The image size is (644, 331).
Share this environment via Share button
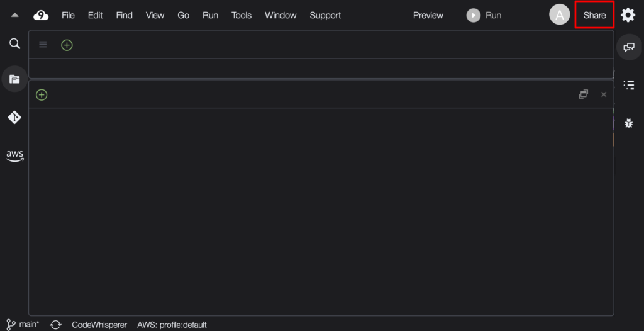pos(594,15)
